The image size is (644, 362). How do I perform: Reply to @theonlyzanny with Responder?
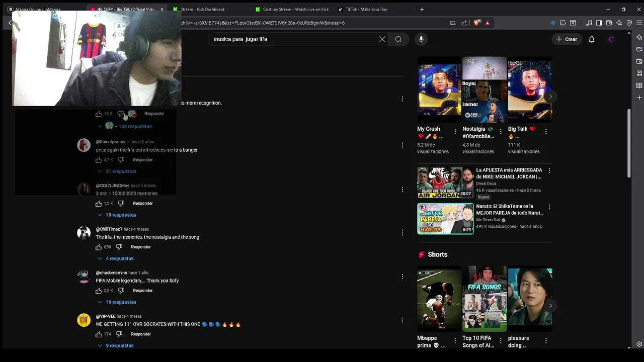pyautogui.click(x=143, y=160)
